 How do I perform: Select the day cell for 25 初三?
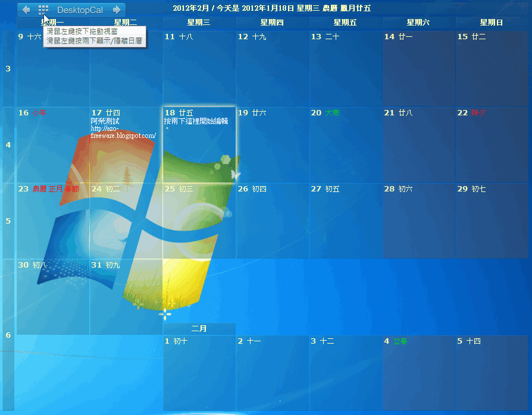pos(199,221)
